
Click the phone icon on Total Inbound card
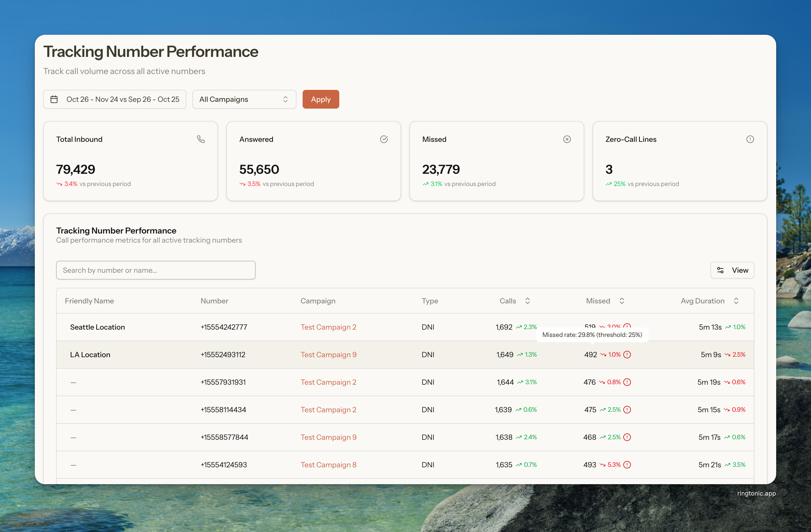[201, 139]
